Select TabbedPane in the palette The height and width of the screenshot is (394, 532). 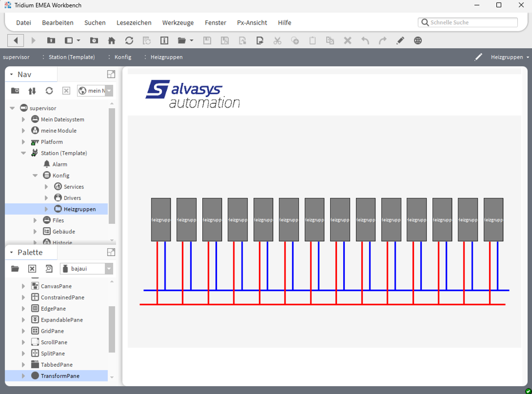click(57, 365)
